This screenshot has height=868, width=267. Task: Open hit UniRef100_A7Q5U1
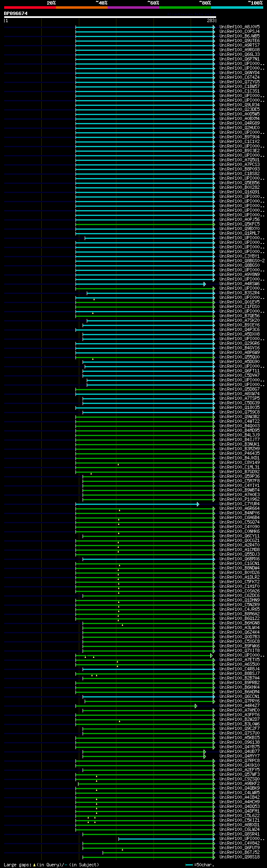click(239, 160)
